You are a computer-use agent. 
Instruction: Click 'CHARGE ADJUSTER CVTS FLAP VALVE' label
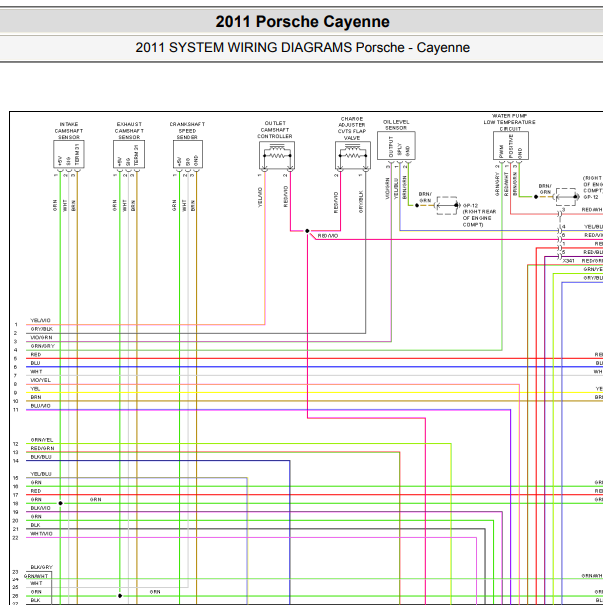point(352,128)
